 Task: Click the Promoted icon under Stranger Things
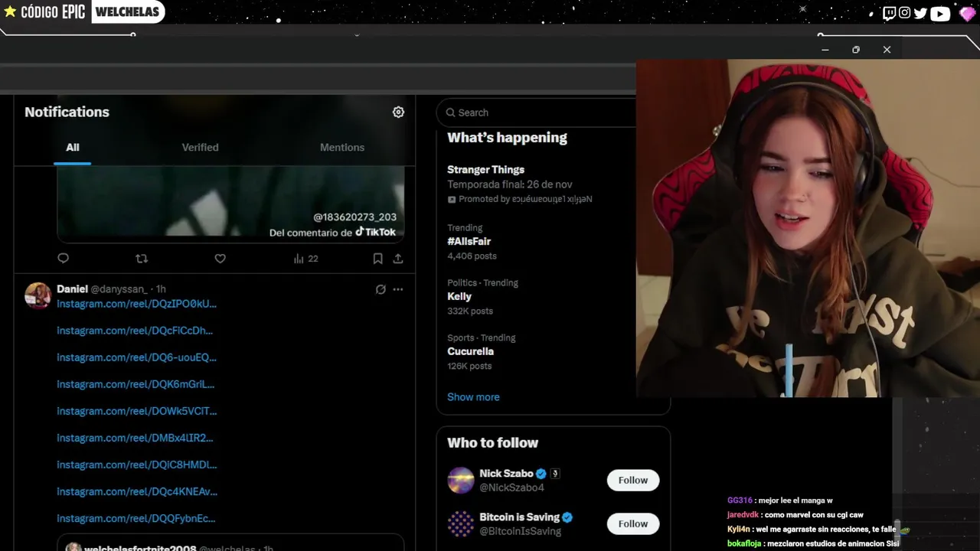(x=452, y=199)
